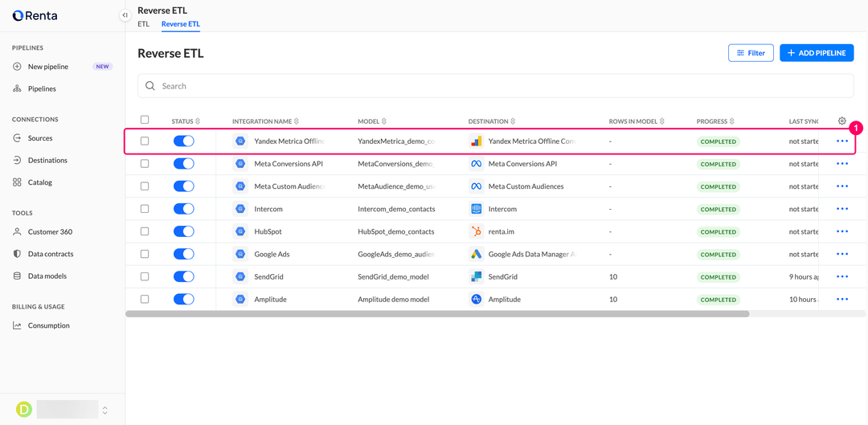868x425 pixels.
Task: Sort table by Status column
Action: pos(186,121)
